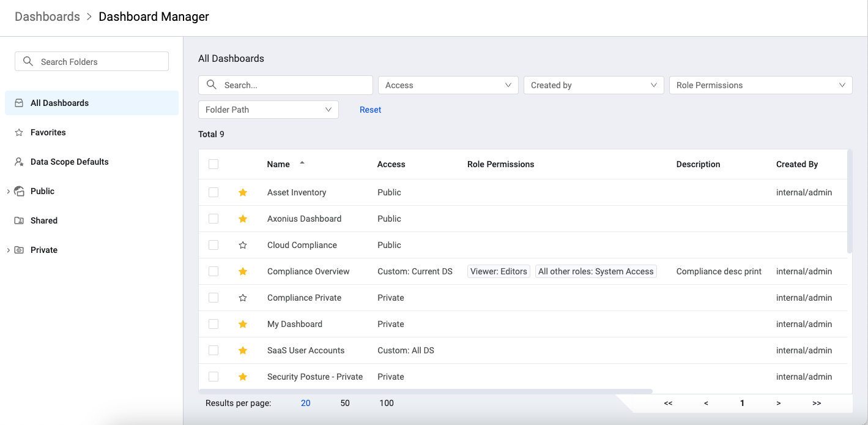Toggle star for Security Posture - Private
The width and height of the screenshot is (868, 425).
point(243,377)
